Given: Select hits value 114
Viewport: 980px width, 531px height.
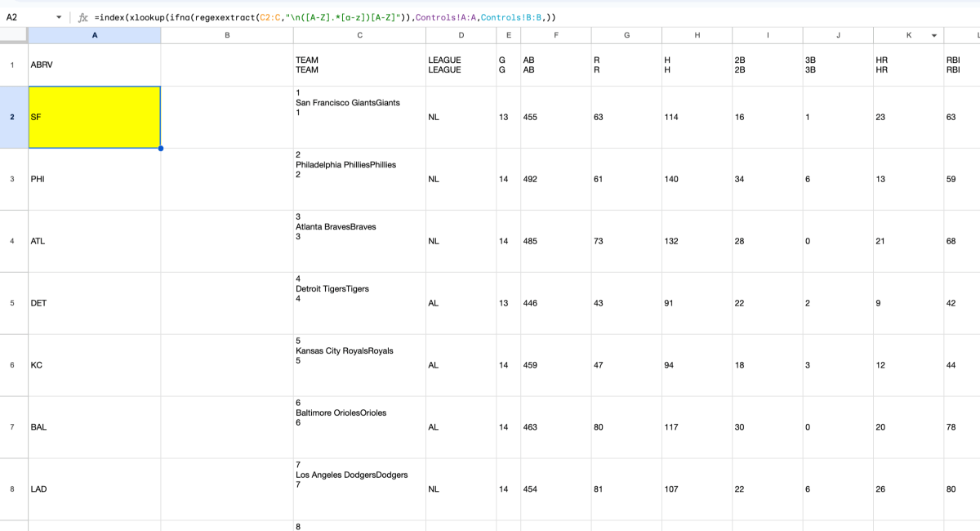Looking at the screenshot, I should pos(697,117).
